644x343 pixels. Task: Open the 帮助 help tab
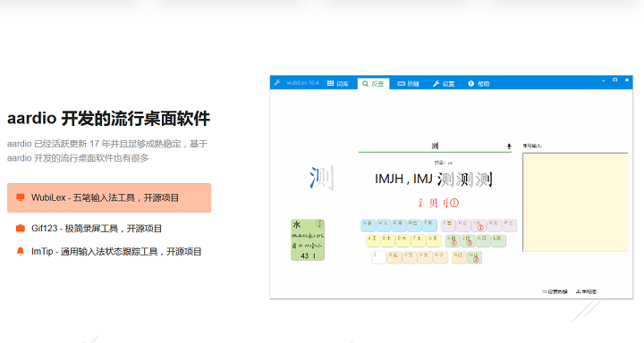(x=479, y=84)
